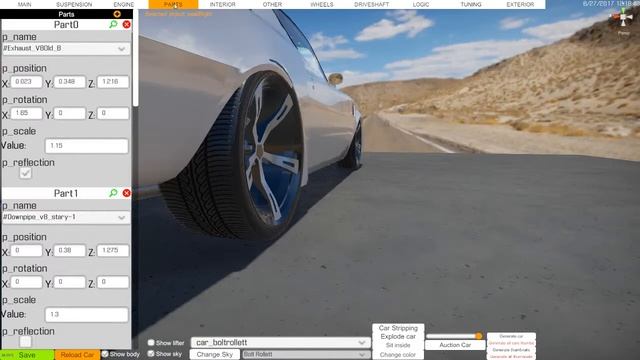
Task: Delete Part0 using the red X icon
Action: 127,24
